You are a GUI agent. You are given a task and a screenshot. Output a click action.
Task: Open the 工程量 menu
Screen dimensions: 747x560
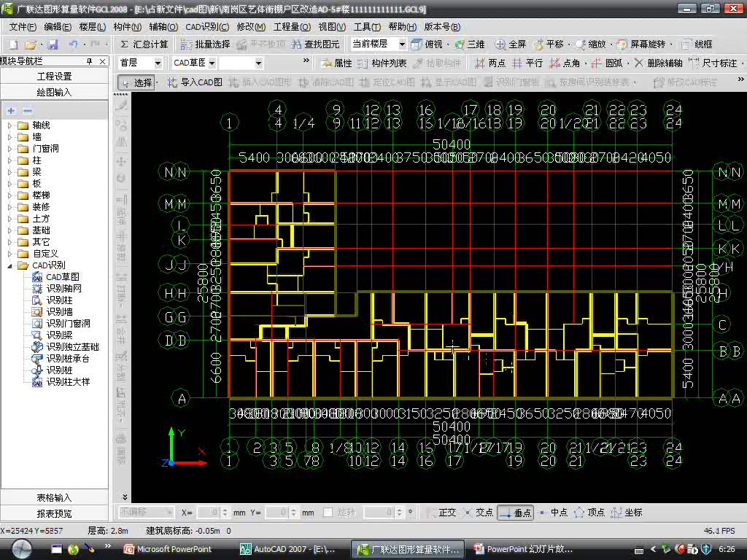point(291,27)
